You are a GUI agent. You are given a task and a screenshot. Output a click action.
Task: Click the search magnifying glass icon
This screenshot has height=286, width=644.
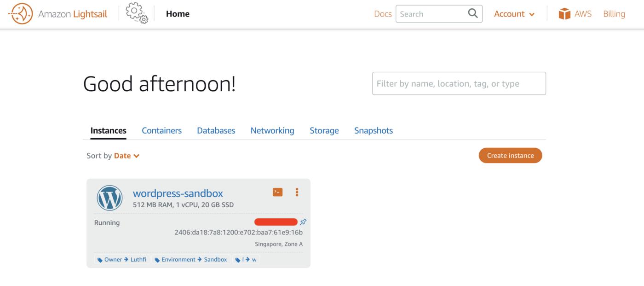472,13
